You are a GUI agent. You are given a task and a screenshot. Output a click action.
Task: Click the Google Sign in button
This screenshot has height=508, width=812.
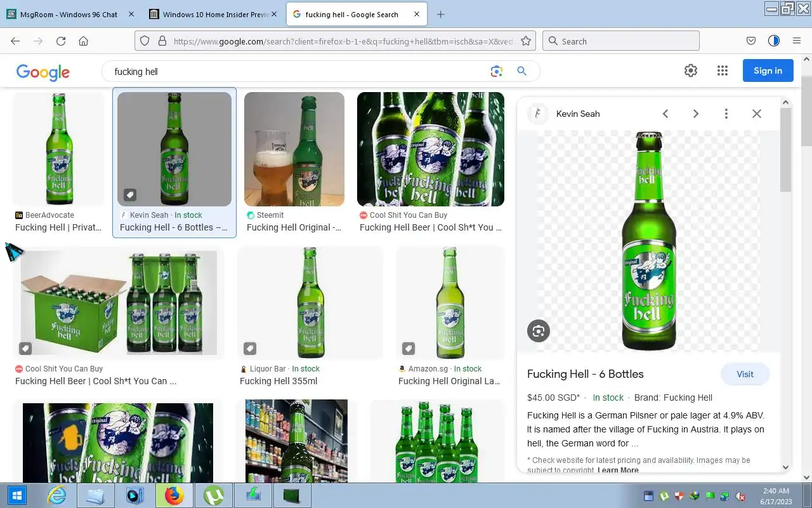point(768,70)
